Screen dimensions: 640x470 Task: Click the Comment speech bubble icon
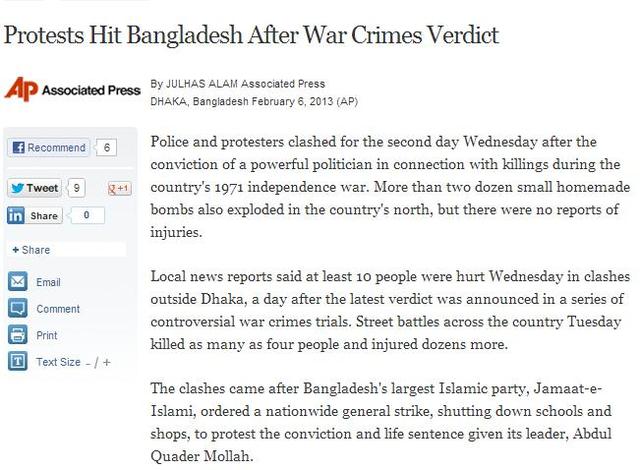pyautogui.click(x=18, y=308)
